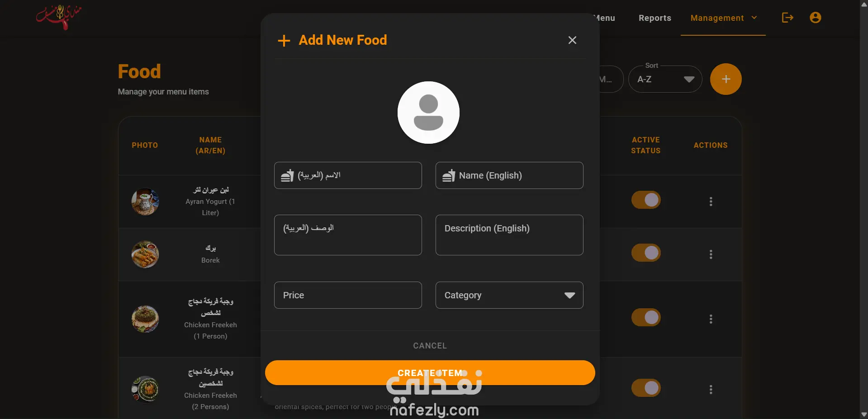The height and width of the screenshot is (419, 868).
Task: Open actions menu for Ayran Yogurt row
Action: (711, 202)
